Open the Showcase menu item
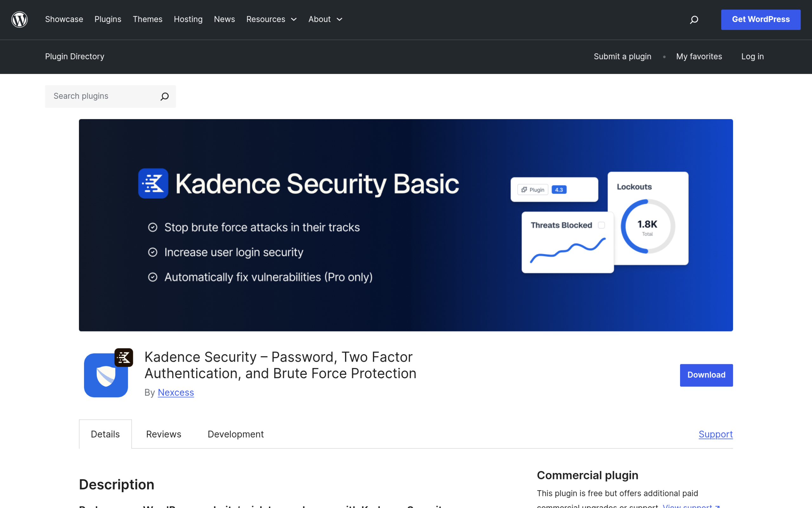The width and height of the screenshot is (812, 508). point(64,19)
